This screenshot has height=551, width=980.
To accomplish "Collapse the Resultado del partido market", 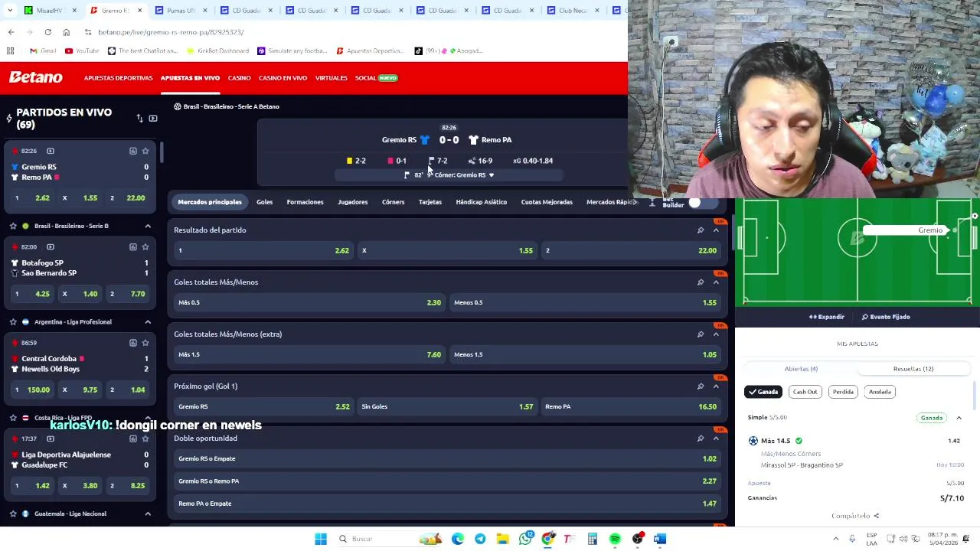I will click(x=716, y=230).
